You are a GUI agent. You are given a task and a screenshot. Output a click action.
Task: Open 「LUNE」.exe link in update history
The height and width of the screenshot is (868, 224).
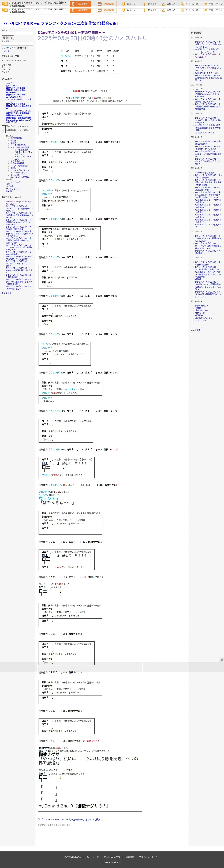[x=201, y=311]
